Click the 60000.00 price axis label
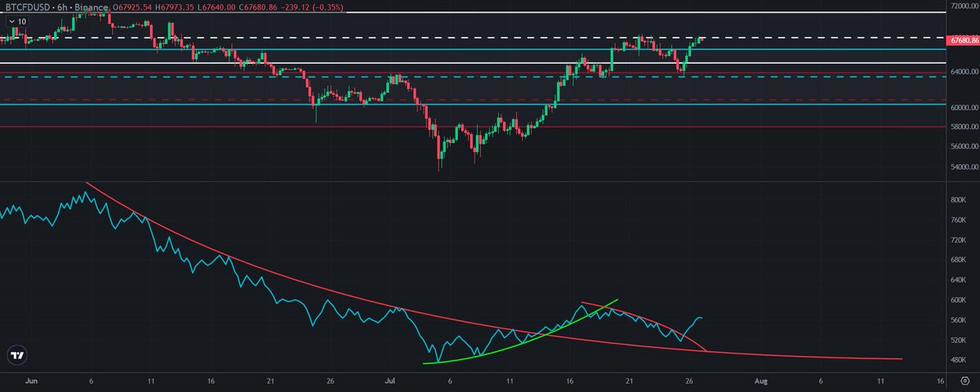 pyautogui.click(x=964, y=108)
